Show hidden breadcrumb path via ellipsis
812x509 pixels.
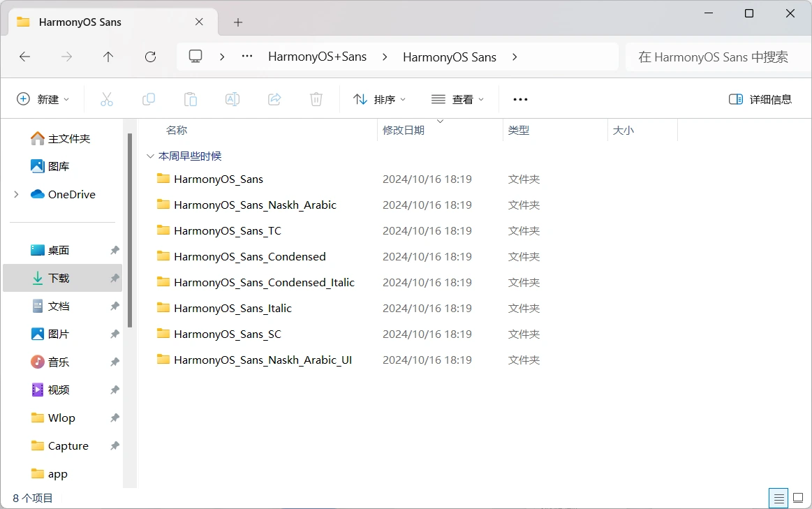(x=247, y=57)
